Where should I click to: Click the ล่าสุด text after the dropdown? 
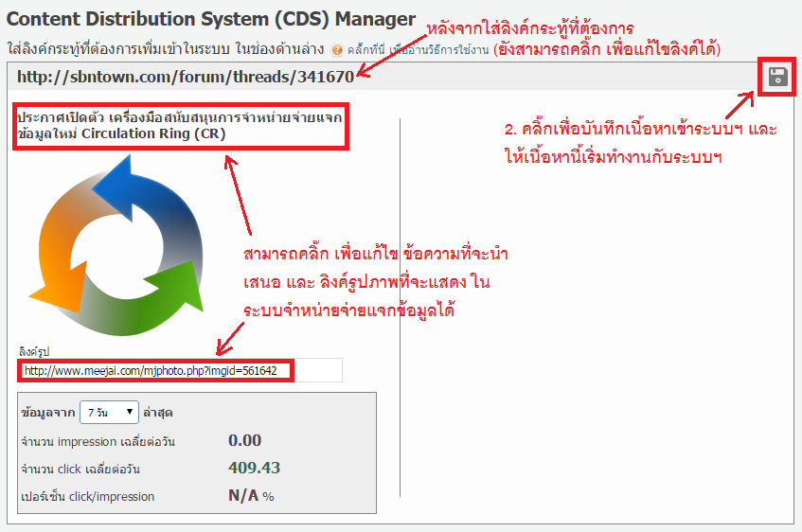coord(158,414)
